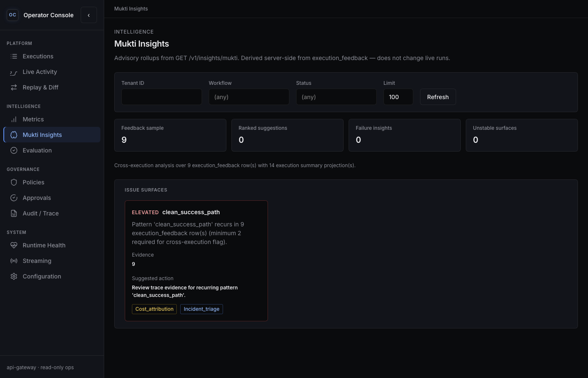Click the Mukti Insights brain icon
This screenshot has width=588, height=378.
click(14, 135)
